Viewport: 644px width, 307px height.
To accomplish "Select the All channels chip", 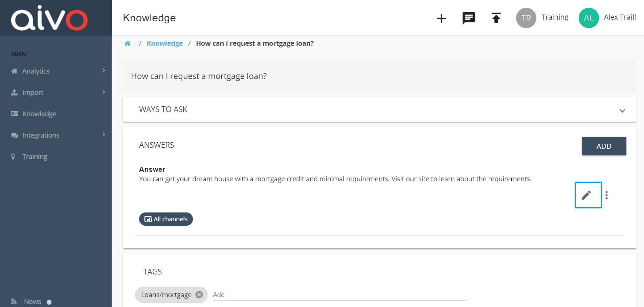I will click(166, 219).
